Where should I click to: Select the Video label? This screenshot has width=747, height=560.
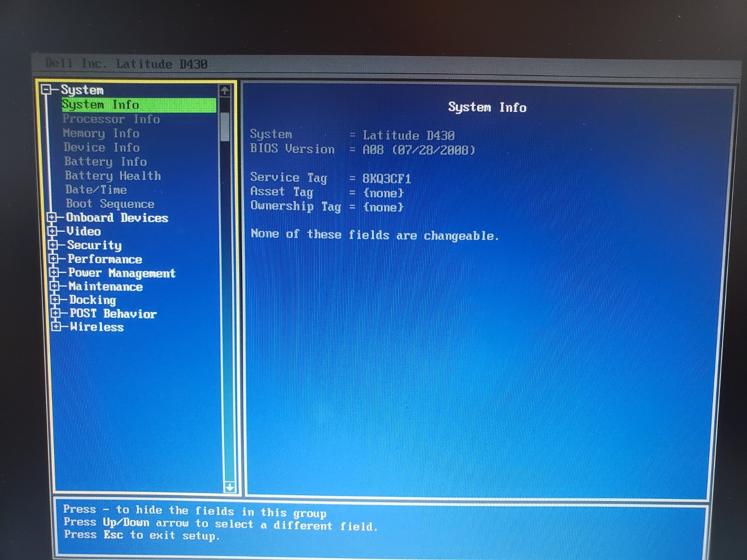click(84, 231)
